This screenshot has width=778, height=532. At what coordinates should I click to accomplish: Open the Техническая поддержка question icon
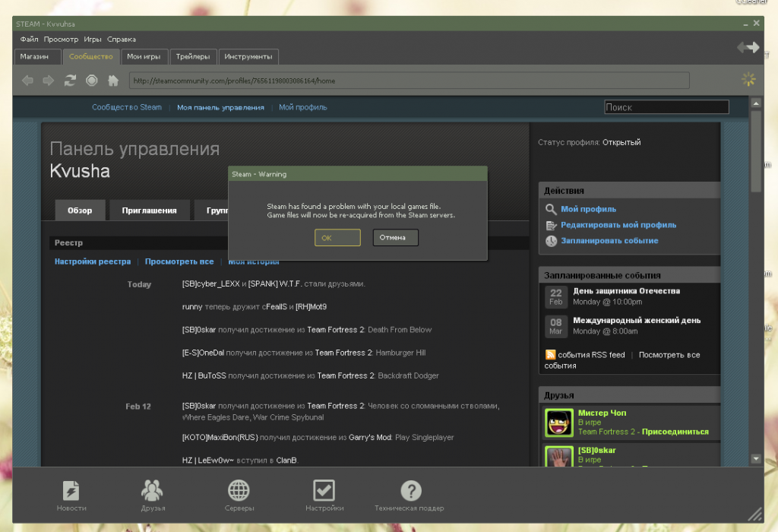click(411, 490)
